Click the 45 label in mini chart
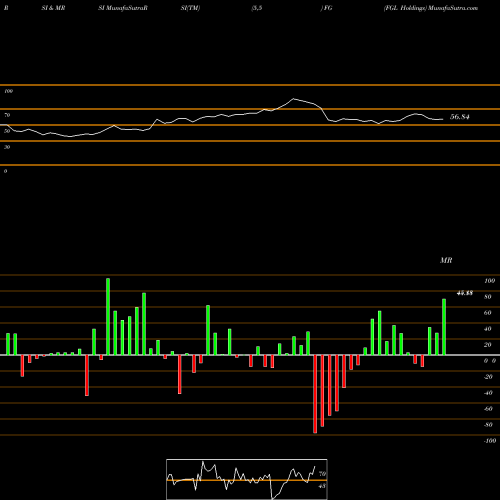The height and width of the screenshot is (500, 500). point(322,486)
